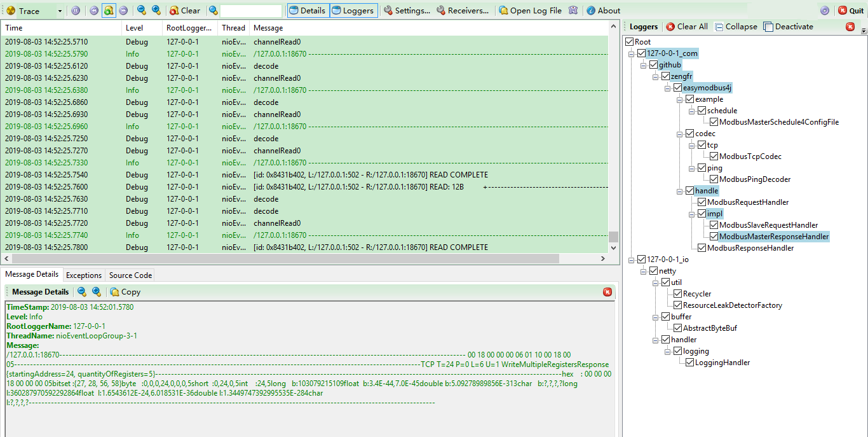The height and width of the screenshot is (437, 868).
Task: Click Clear All in the Loggers panel
Action: (x=687, y=27)
